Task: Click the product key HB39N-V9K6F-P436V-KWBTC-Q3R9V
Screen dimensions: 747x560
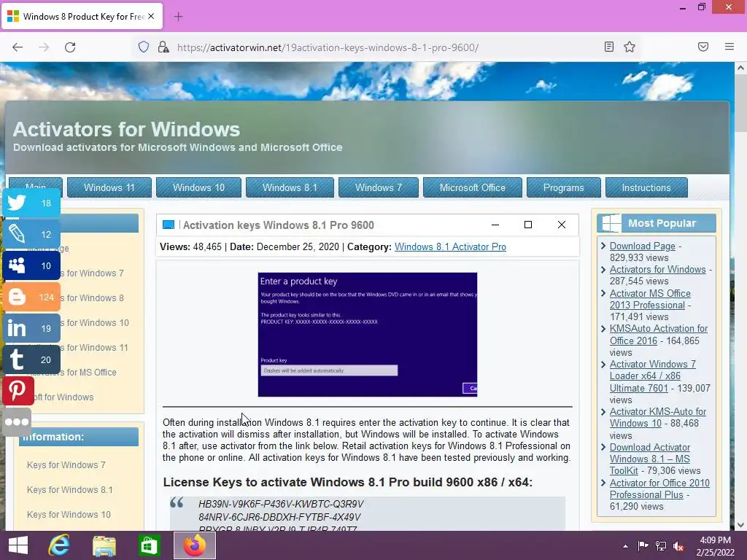Action: pos(281,504)
